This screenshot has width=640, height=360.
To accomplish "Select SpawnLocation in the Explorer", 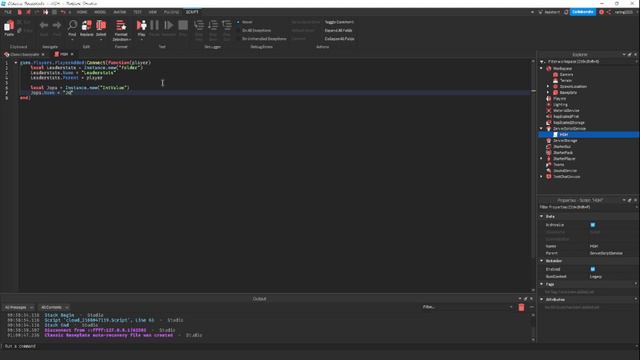I will (x=573, y=87).
